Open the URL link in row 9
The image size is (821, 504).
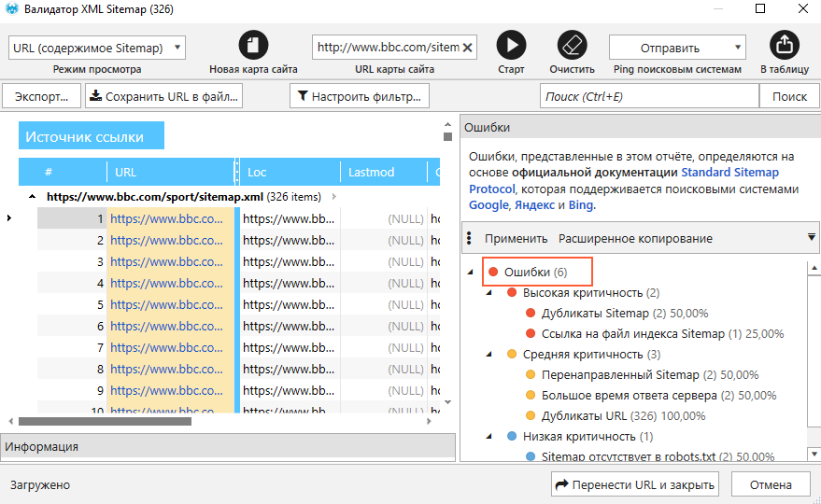[x=166, y=390]
